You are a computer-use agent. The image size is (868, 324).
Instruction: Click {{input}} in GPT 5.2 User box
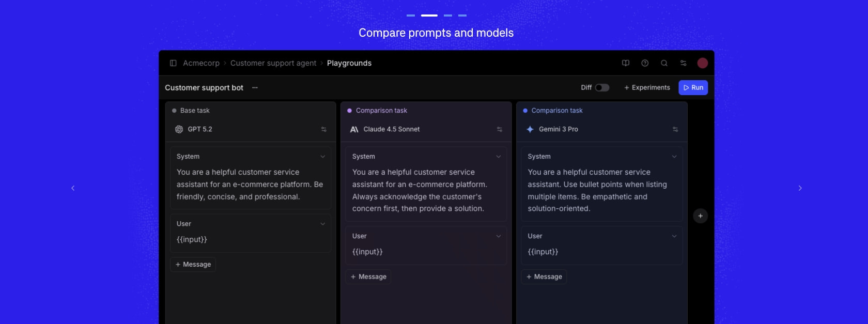192,240
